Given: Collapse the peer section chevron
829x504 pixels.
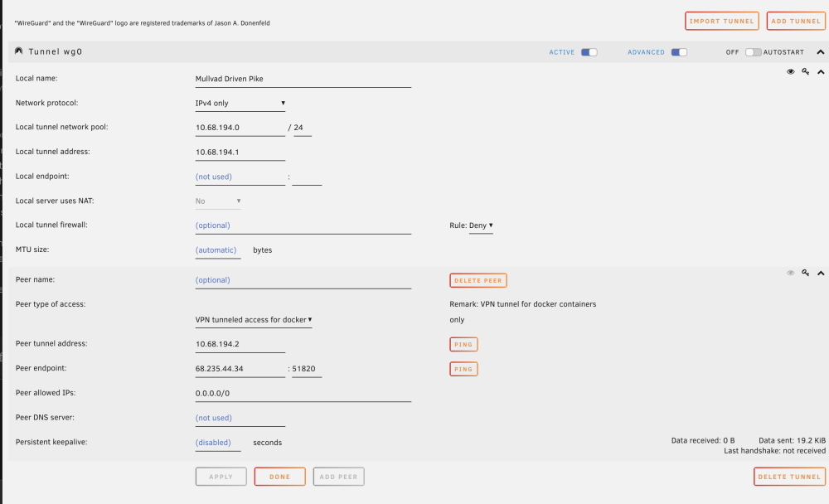Looking at the screenshot, I should point(821,274).
